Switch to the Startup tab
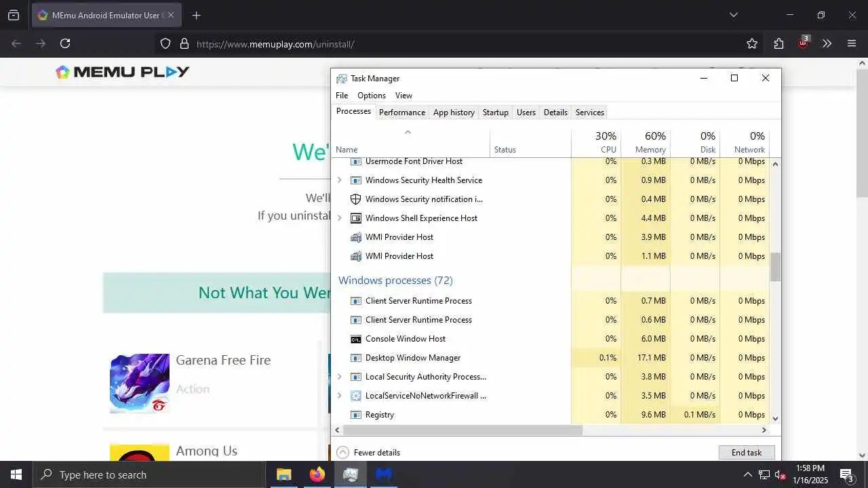Image resolution: width=868 pixels, height=488 pixels. pyautogui.click(x=496, y=113)
